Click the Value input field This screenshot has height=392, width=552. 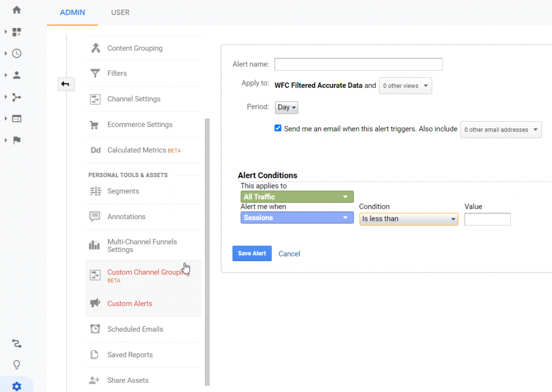click(487, 219)
